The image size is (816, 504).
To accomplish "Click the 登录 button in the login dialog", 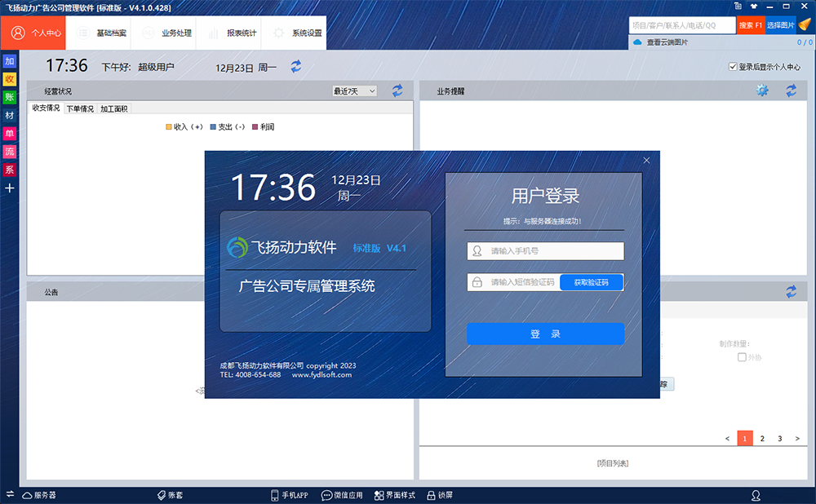I will pos(545,334).
